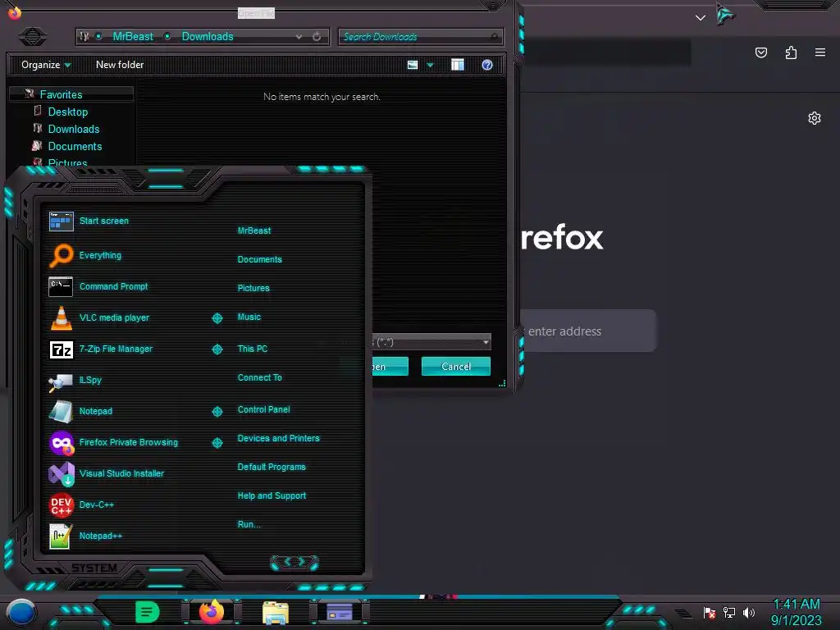
Task: Open MrBeast user folder link
Action: (254, 231)
